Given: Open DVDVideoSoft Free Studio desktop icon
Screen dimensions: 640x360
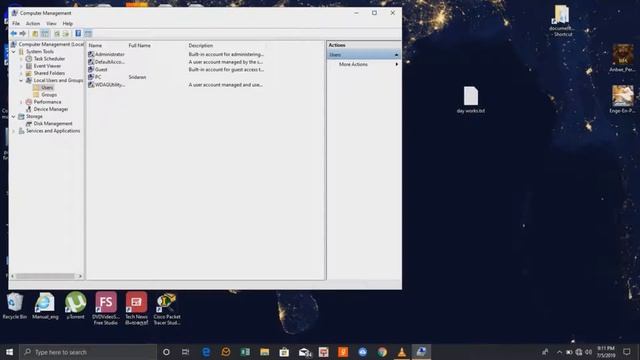Looking at the screenshot, I should point(106,309).
